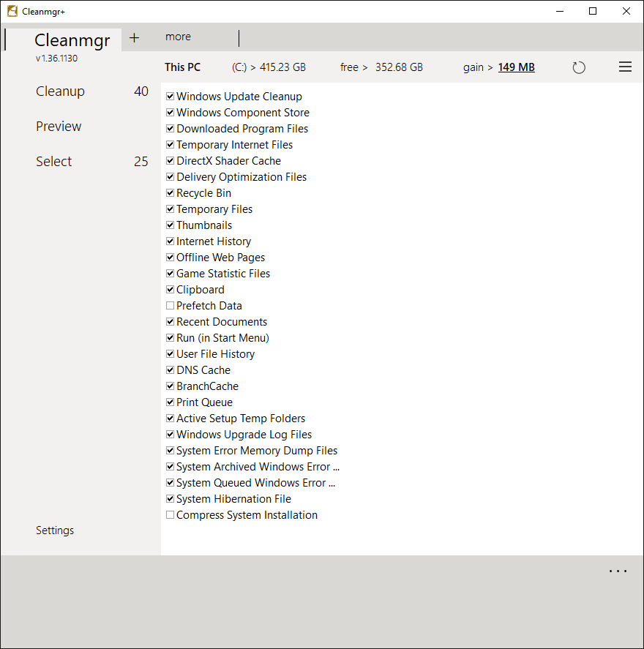Toggle System Queued Windows Error checkbox
This screenshot has width=644, height=649.
(x=170, y=483)
